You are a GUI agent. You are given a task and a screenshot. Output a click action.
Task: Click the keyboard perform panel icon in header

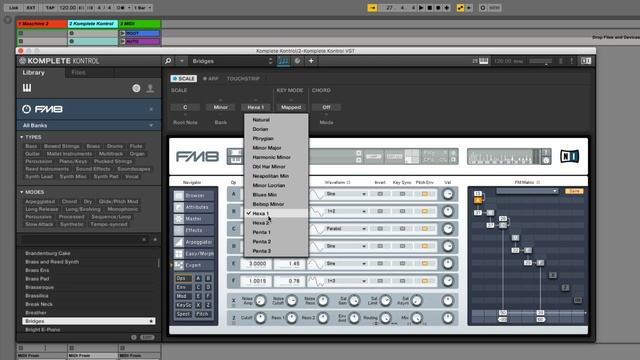[283, 61]
